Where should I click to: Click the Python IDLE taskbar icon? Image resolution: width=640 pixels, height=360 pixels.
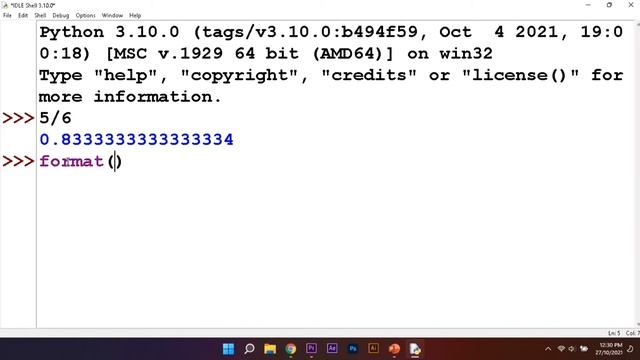tap(415, 349)
